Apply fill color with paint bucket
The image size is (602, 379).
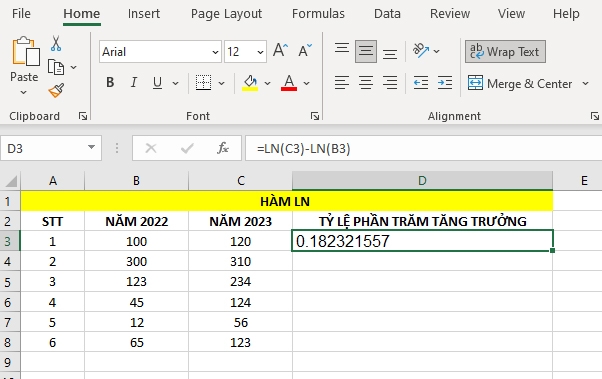point(250,83)
